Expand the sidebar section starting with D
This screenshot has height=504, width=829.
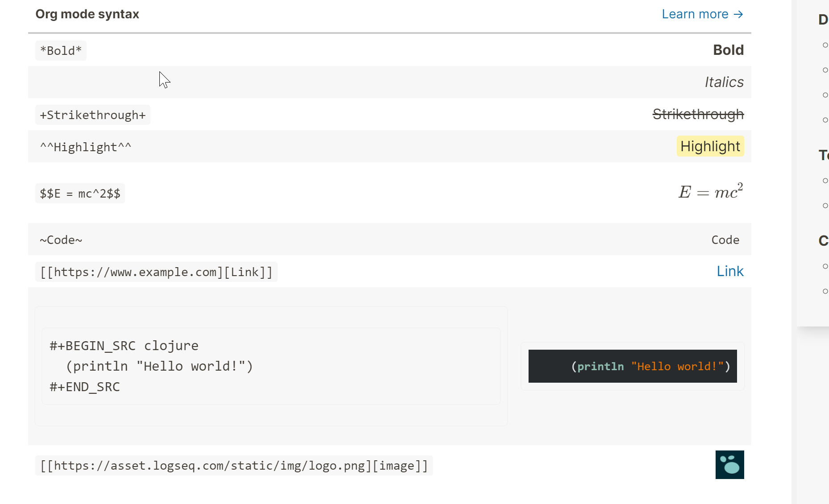tap(823, 19)
